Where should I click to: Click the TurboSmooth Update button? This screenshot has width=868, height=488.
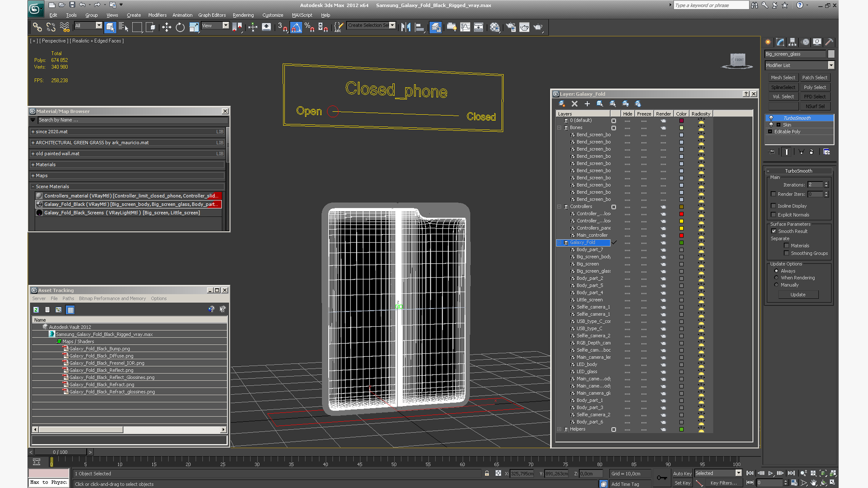pos(798,295)
